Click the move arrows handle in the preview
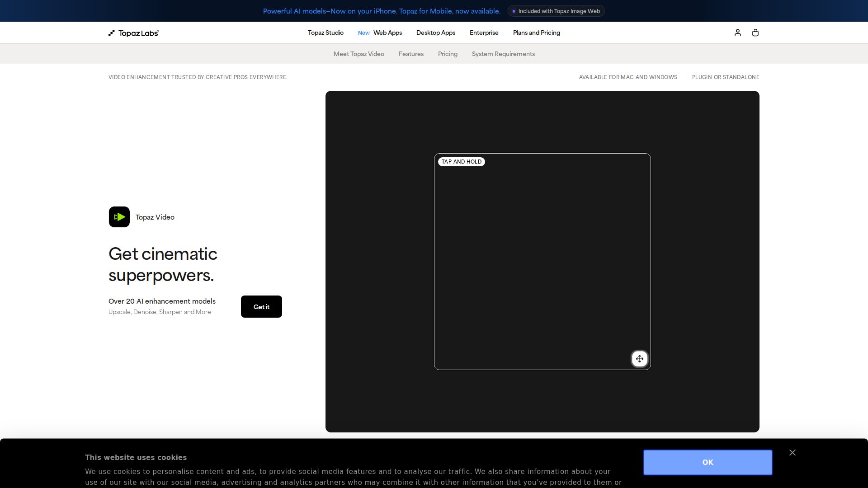The height and width of the screenshot is (488, 868). pyautogui.click(x=640, y=359)
